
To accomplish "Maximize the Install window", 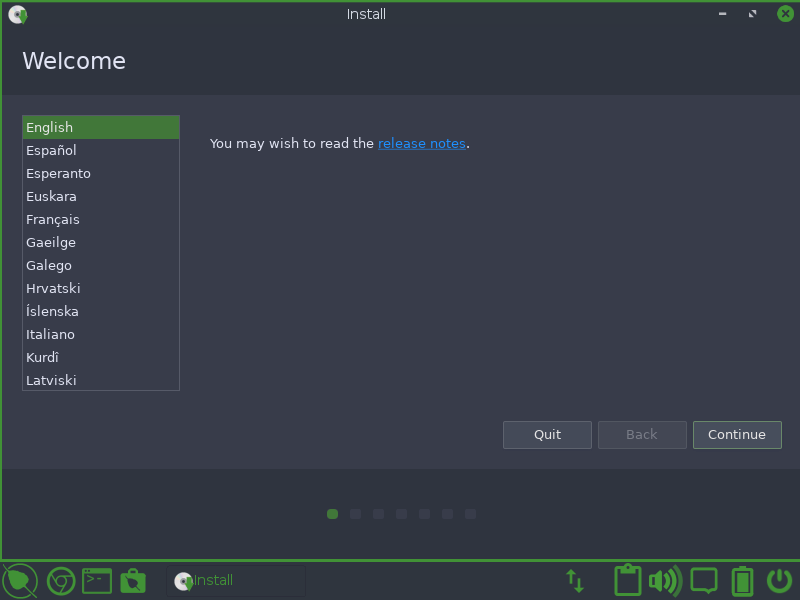I will (753, 14).
